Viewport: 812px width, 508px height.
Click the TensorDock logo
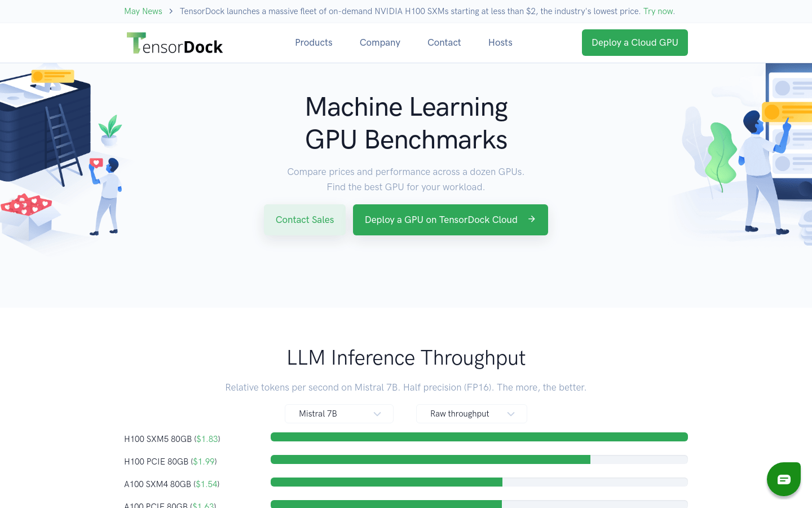click(175, 43)
